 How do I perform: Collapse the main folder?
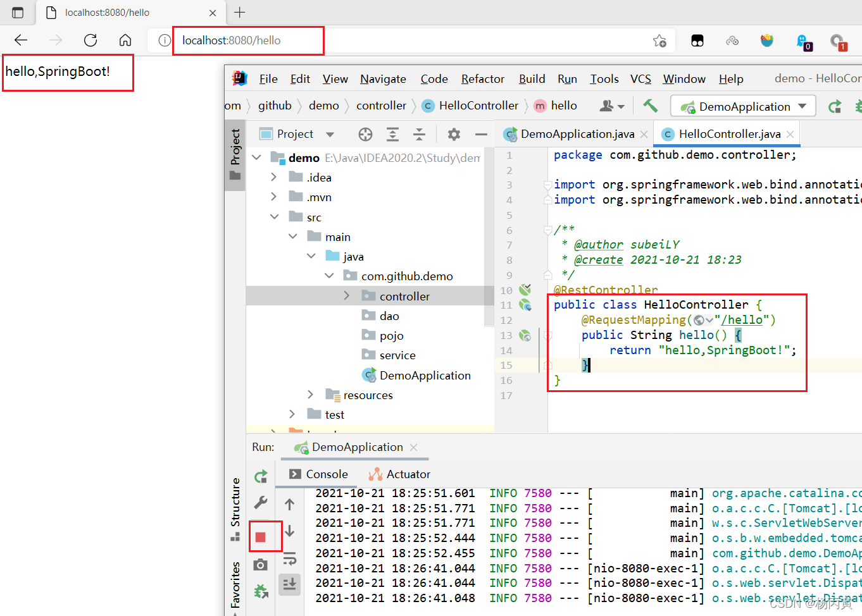(292, 237)
